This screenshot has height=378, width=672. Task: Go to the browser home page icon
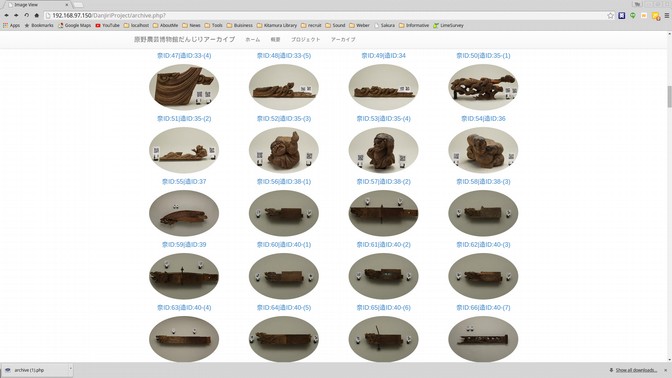click(36, 15)
